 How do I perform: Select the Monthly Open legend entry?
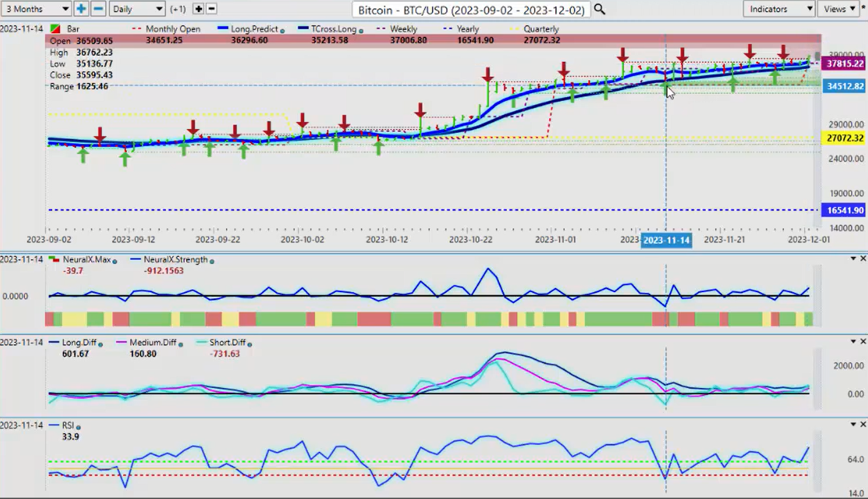[x=172, y=29]
